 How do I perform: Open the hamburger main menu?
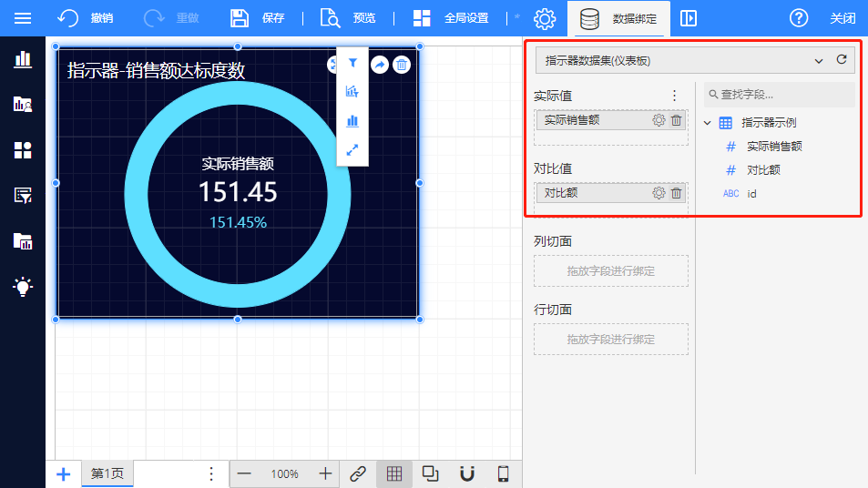23,18
